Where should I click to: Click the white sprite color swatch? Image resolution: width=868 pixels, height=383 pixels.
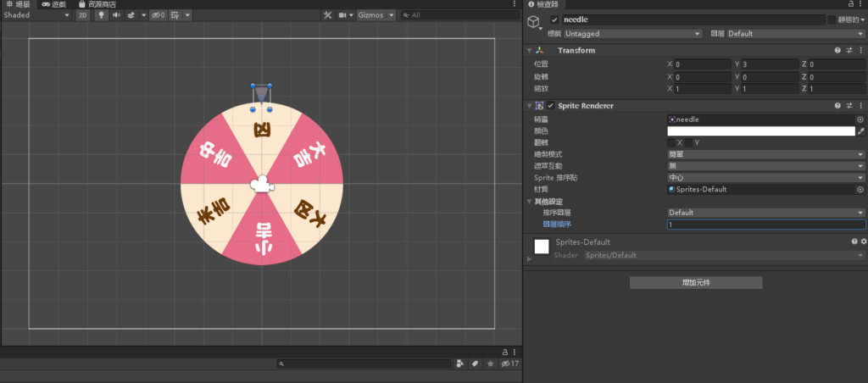click(x=760, y=131)
